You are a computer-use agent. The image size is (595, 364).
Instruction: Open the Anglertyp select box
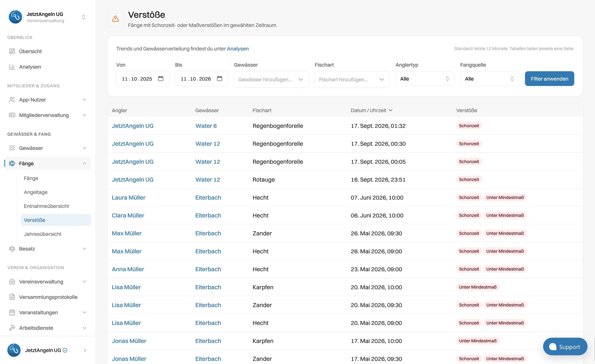425,79
